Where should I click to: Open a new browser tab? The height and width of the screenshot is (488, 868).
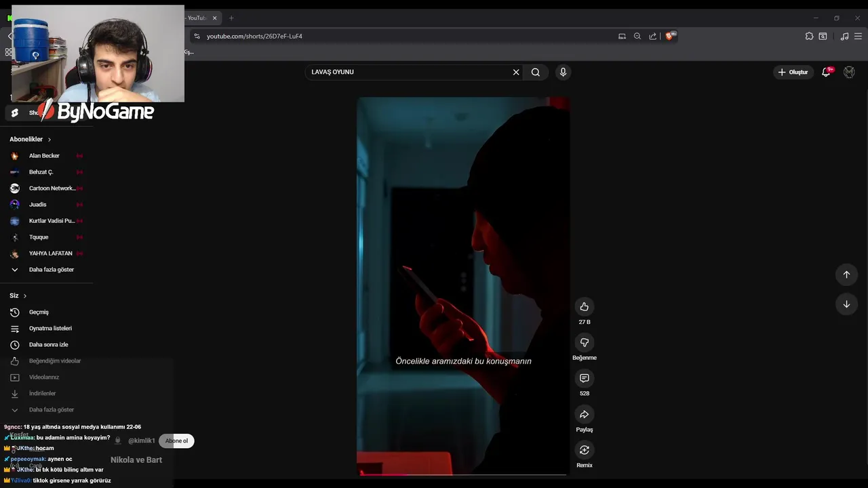[231, 18]
